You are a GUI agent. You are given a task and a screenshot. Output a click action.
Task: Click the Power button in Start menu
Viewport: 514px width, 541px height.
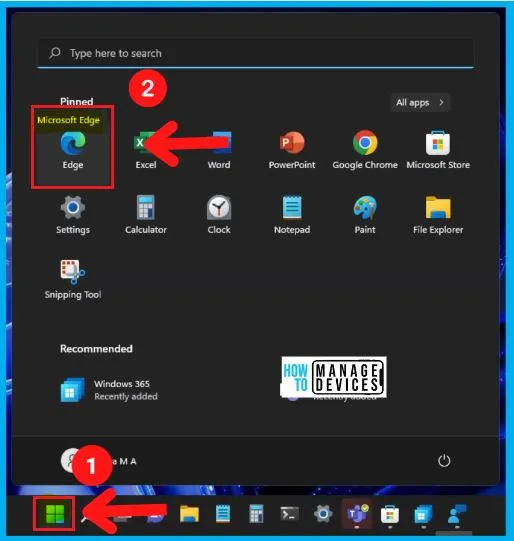pos(444,461)
